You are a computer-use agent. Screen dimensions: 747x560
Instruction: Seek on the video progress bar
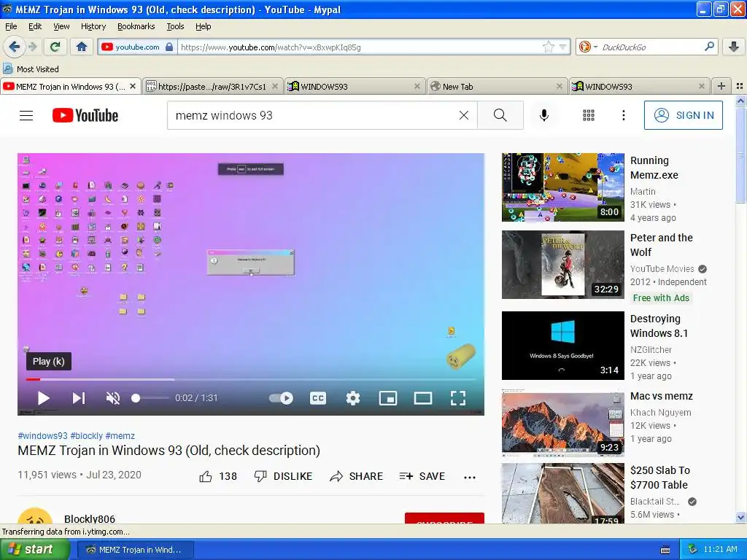click(x=251, y=379)
